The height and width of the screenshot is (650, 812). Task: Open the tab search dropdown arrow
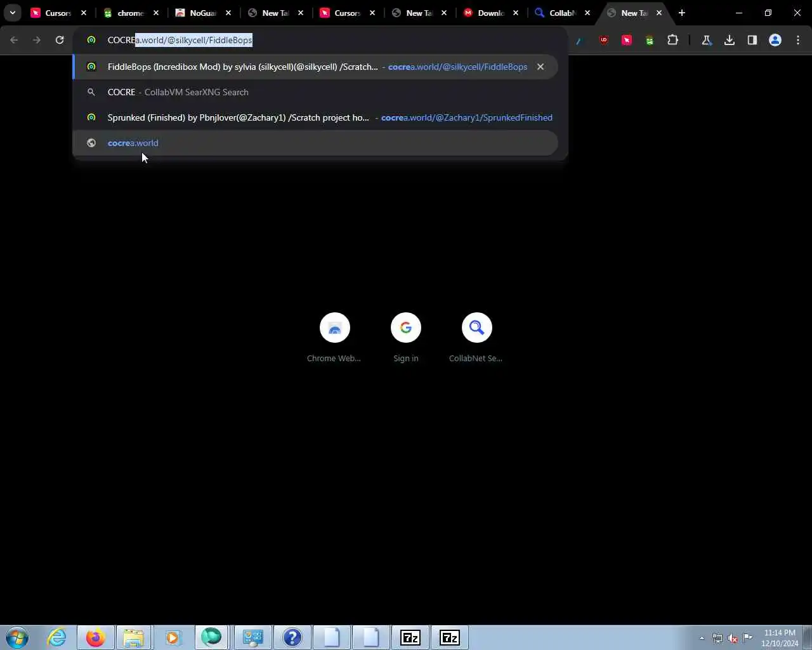[12, 13]
